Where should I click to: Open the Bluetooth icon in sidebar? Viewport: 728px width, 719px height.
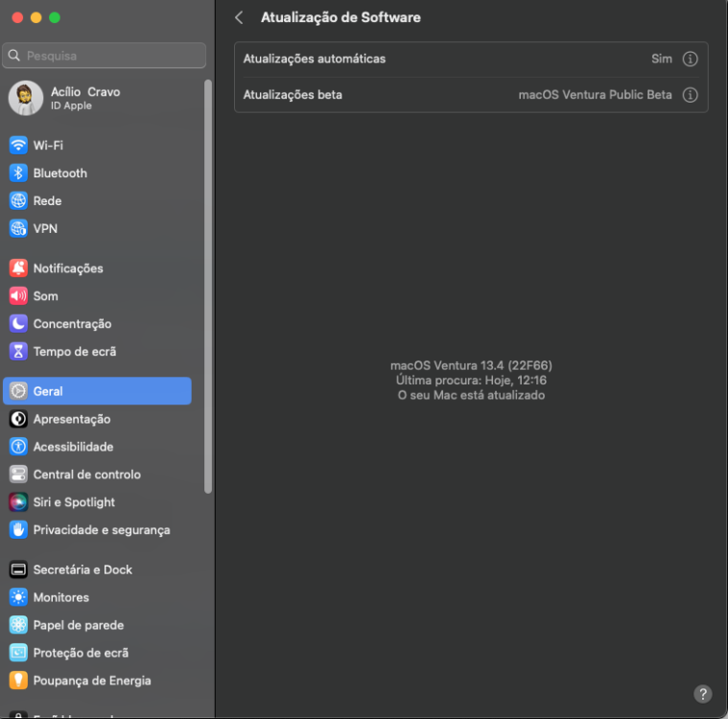click(18, 174)
